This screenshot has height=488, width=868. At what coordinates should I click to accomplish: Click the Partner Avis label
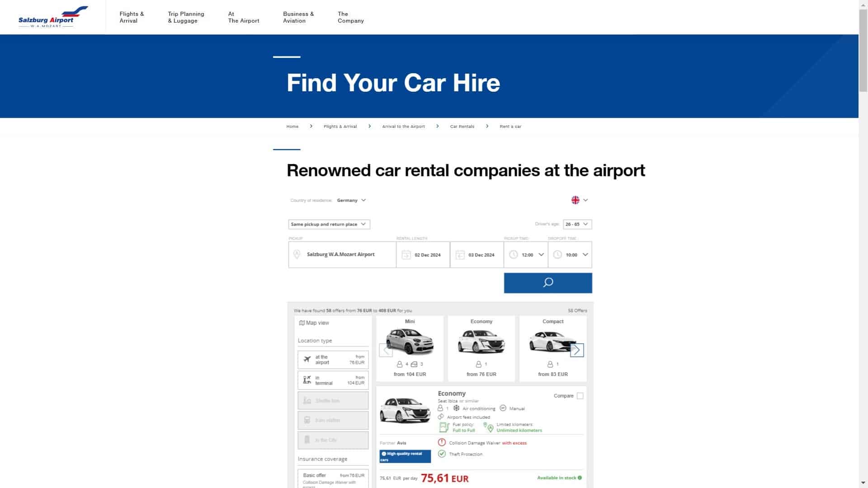[x=393, y=443]
